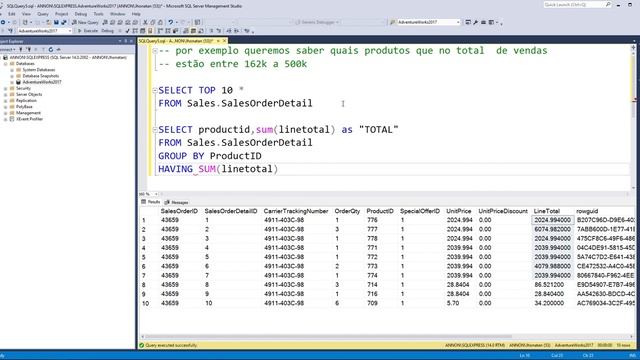Click the Quick Launch search field
The width and height of the screenshot is (640, 360).
pyautogui.click(x=577, y=4)
